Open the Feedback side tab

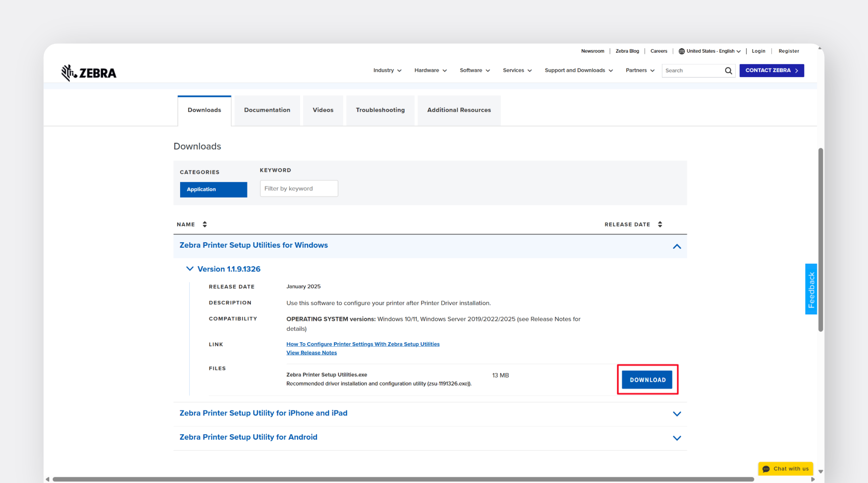click(x=811, y=289)
